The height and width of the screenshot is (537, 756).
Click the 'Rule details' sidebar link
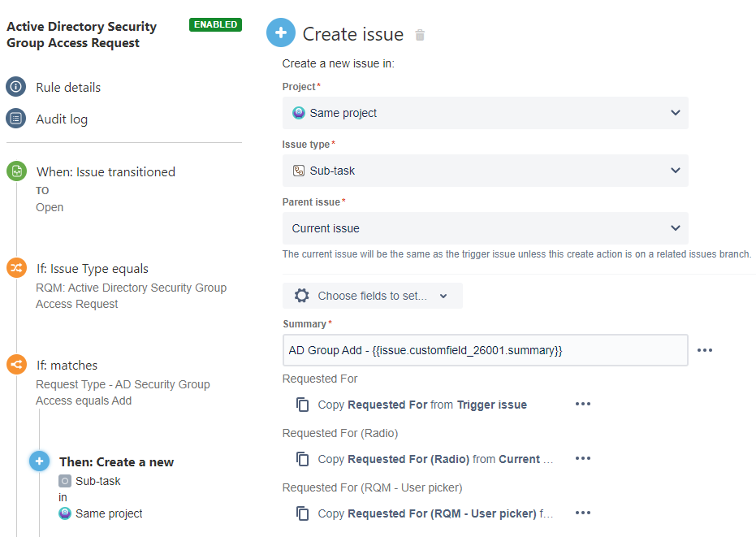click(x=67, y=87)
